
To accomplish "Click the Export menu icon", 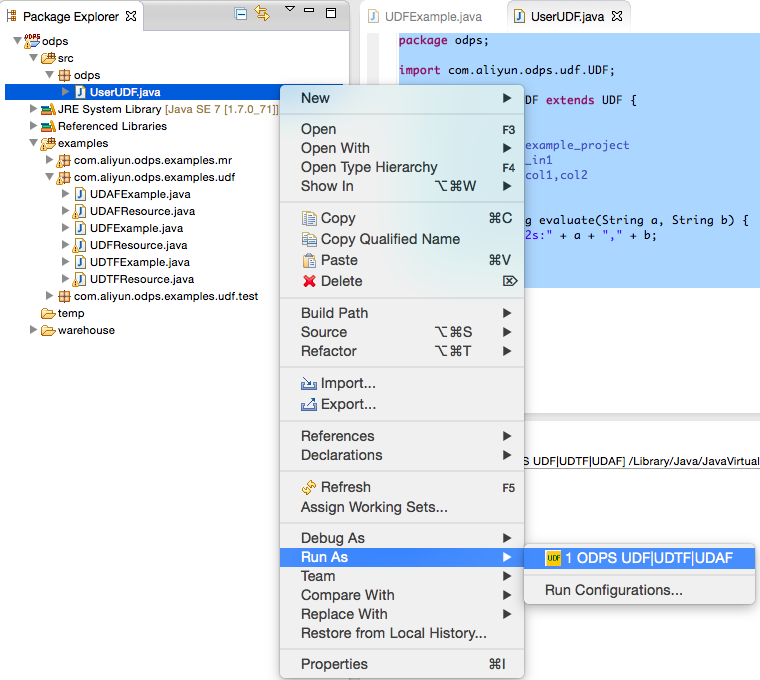I will (309, 405).
